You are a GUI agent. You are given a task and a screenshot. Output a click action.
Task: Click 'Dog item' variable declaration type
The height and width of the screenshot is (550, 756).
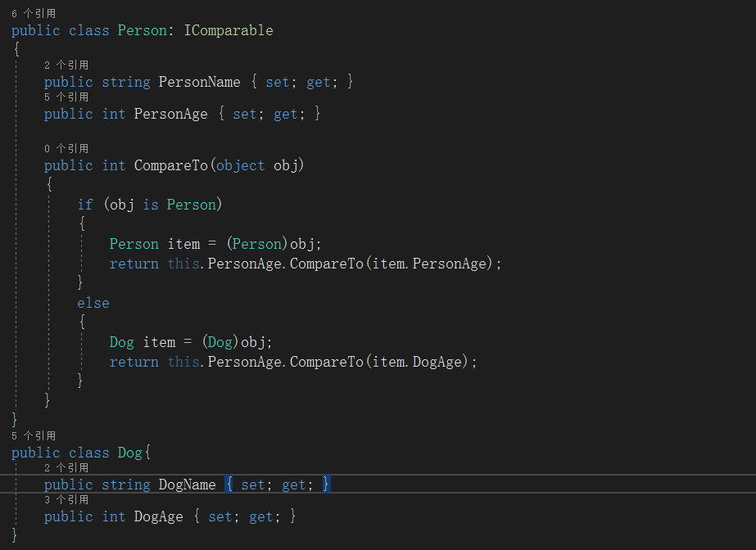click(121, 342)
